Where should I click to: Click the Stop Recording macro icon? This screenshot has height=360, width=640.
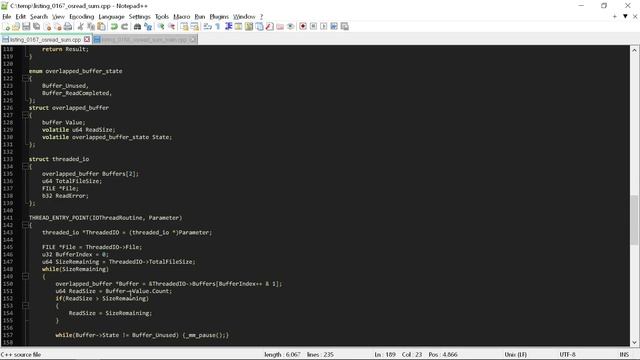[313, 27]
